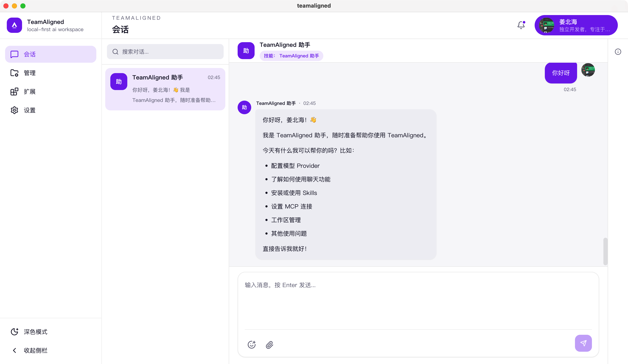
Task: Click the 会话 page heading
Action: [x=120, y=30]
